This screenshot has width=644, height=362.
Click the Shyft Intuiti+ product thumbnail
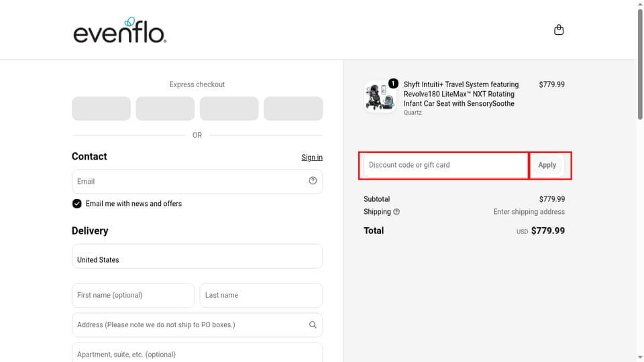click(380, 97)
